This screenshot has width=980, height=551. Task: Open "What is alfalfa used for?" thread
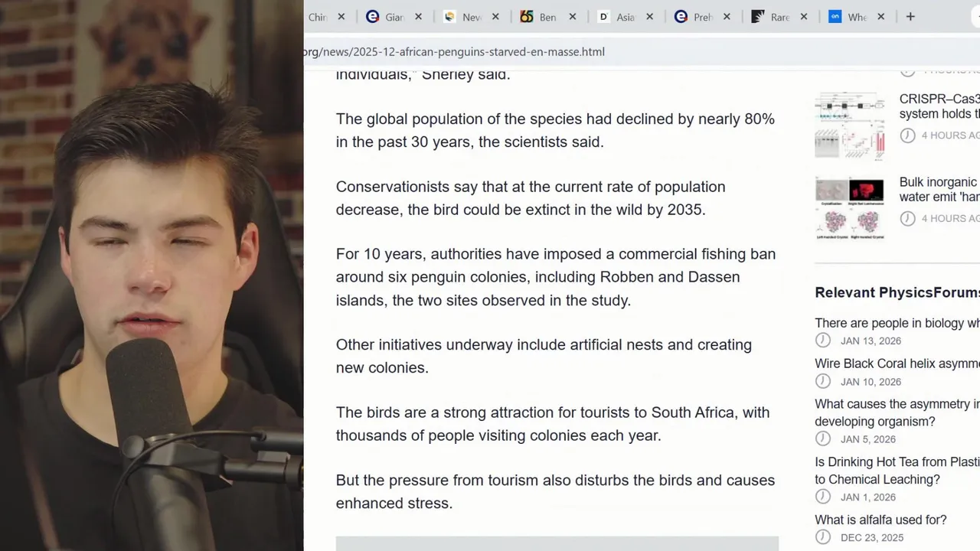point(880,520)
